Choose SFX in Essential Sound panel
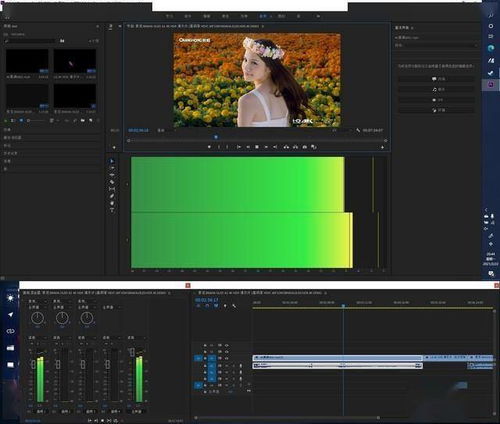The width and height of the screenshot is (500, 424). [436, 100]
